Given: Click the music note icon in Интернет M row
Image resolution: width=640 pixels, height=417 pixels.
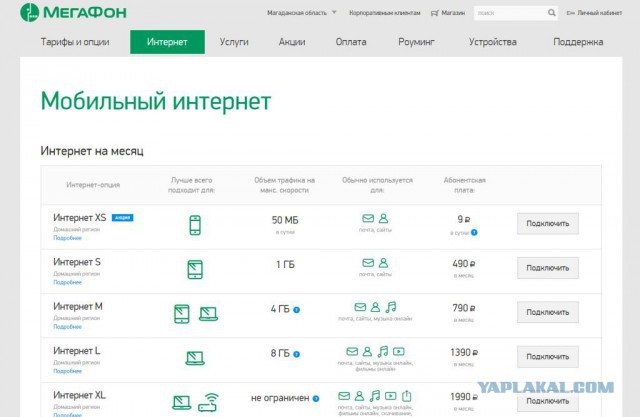Looking at the screenshot, I should point(391,307).
